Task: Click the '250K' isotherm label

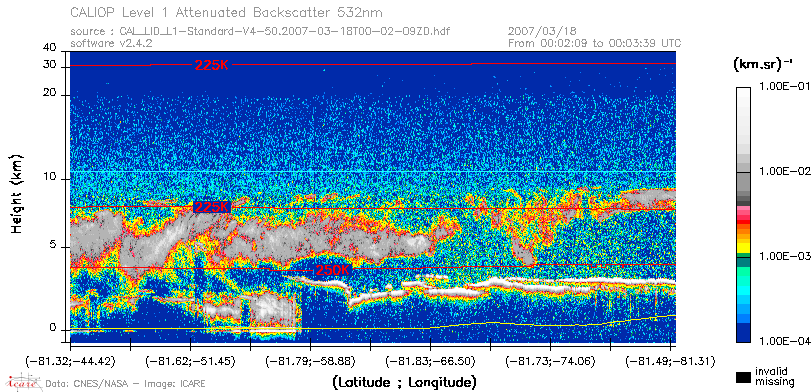Action: click(333, 270)
